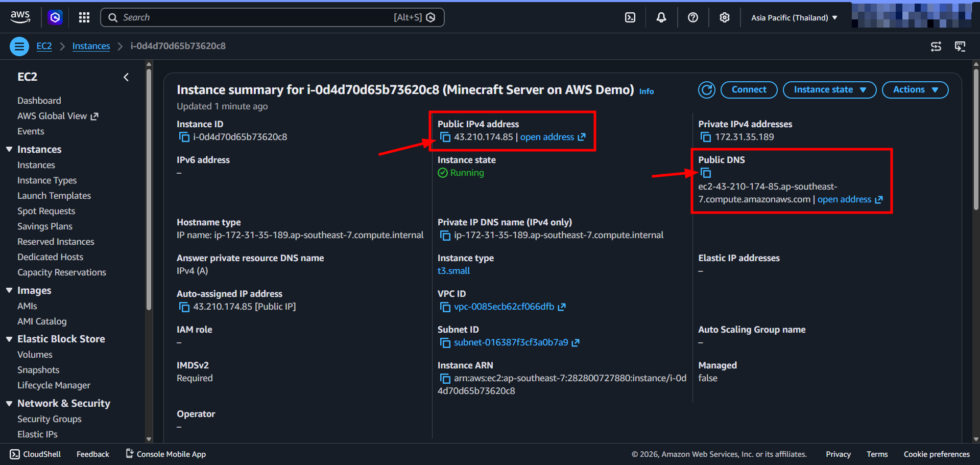The image size is (980, 465).
Task: Open CloudShell from the footer bar
Action: (35, 454)
